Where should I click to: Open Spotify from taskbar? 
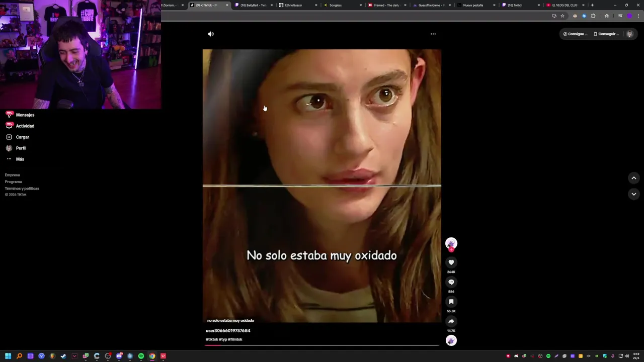[141, 356]
